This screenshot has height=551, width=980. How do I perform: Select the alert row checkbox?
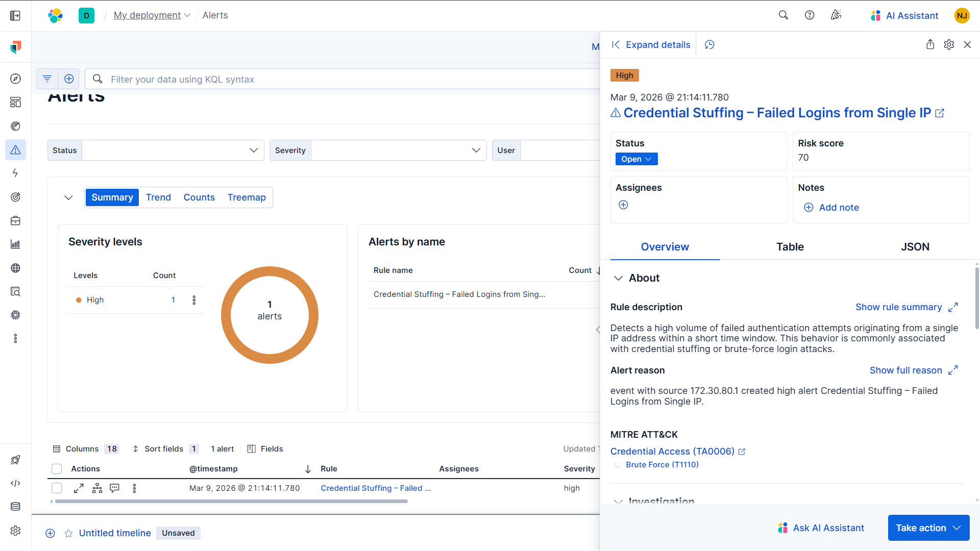[57, 488]
